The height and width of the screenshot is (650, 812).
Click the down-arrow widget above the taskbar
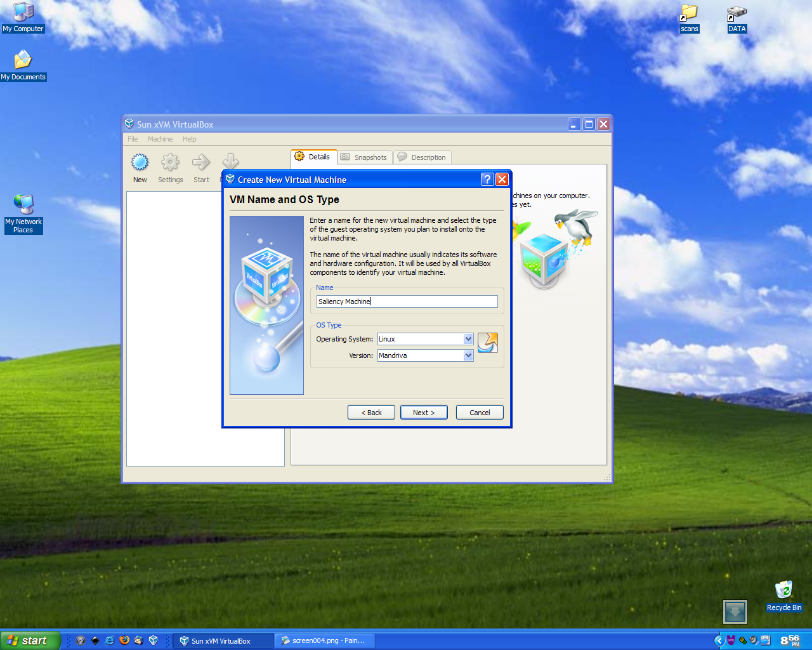(x=735, y=612)
